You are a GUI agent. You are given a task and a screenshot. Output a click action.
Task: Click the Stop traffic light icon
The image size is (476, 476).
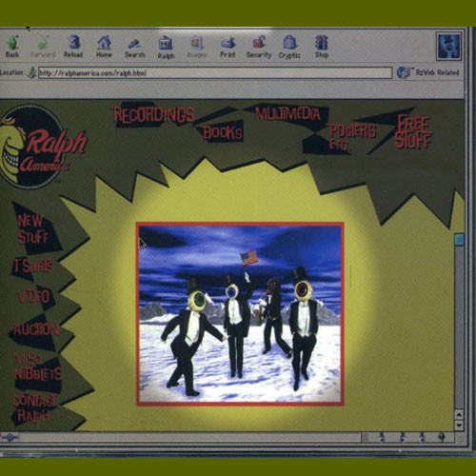tap(321, 42)
